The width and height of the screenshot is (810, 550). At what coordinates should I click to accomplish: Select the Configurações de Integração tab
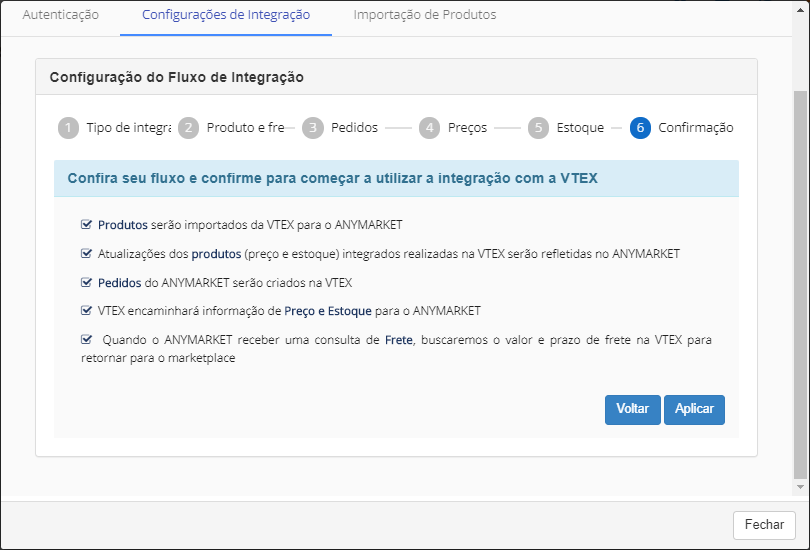coord(226,15)
